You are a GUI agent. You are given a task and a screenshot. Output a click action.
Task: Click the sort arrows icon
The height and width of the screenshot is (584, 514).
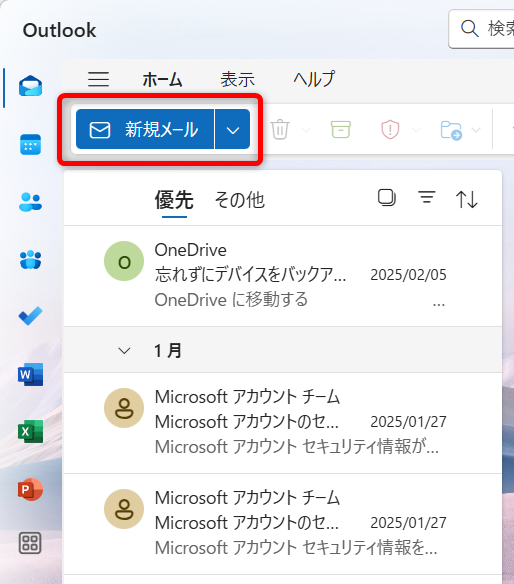467,199
